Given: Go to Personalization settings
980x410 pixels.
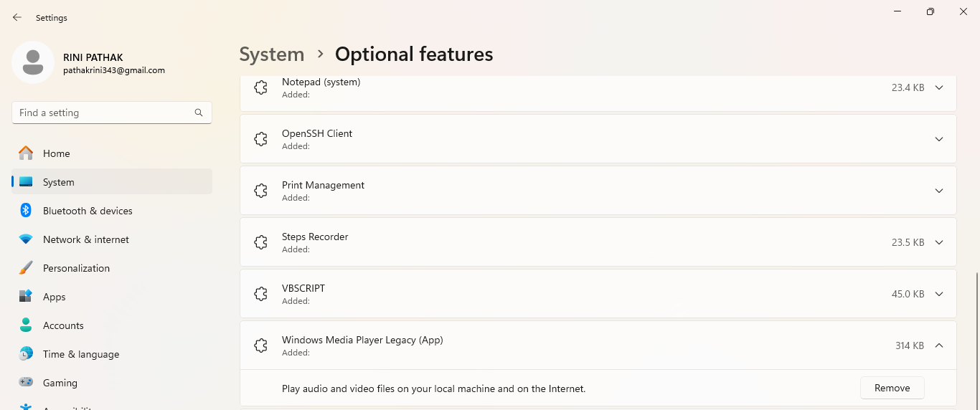Looking at the screenshot, I should [x=76, y=268].
